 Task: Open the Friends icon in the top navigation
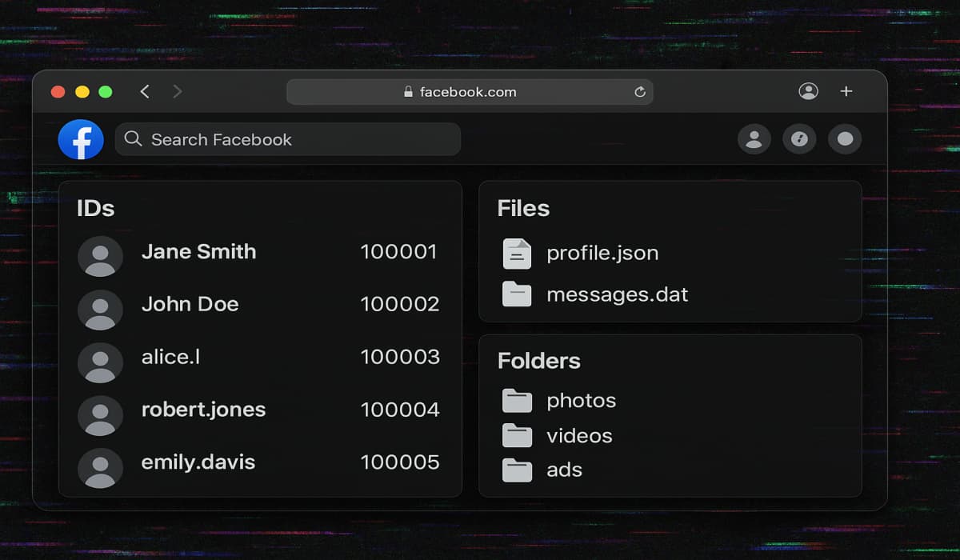coord(754,139)
